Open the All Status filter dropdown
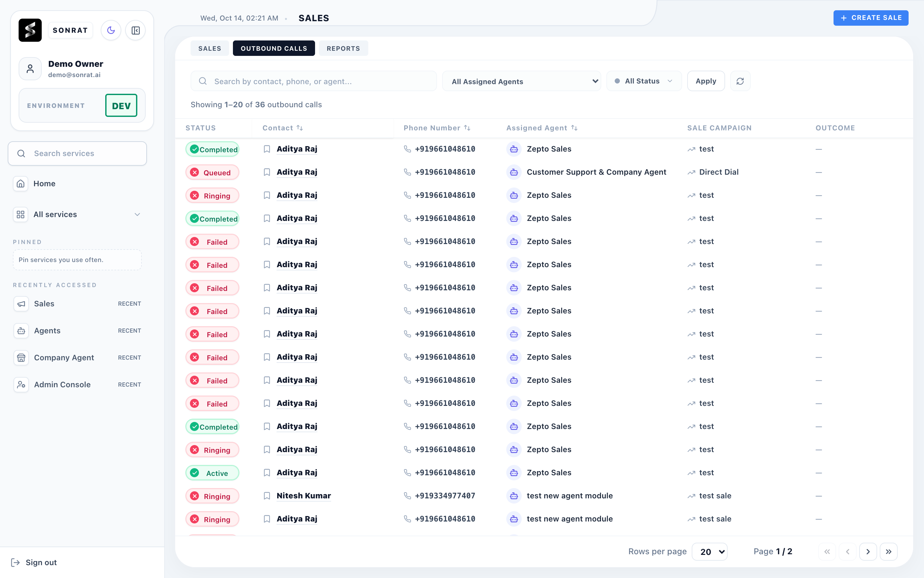924x578 pixels. 644,81
